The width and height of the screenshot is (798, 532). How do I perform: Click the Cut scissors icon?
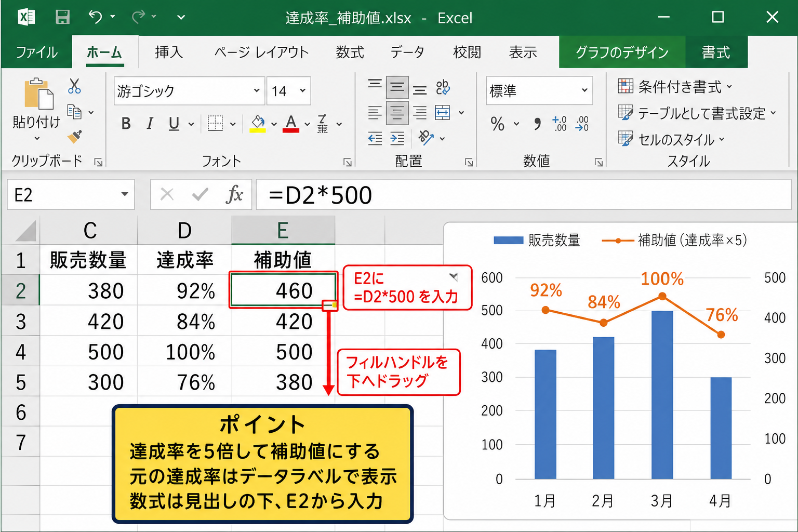(74, 86)
